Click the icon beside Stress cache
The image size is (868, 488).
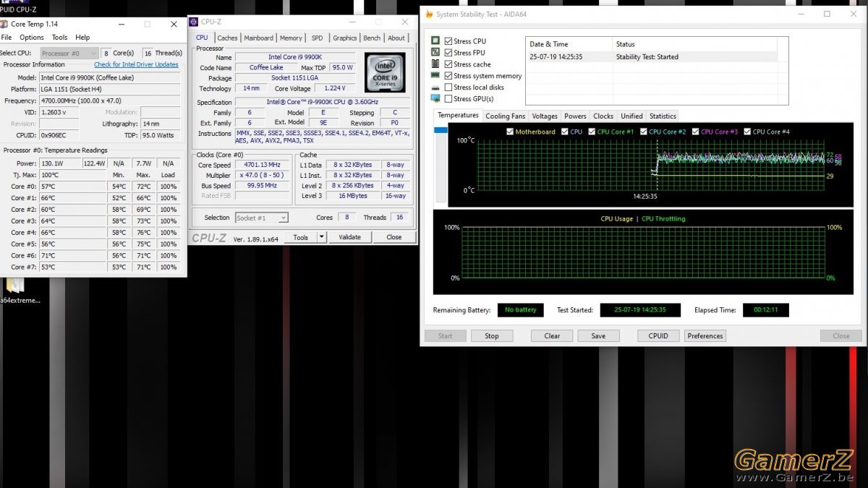pyautogui.click(x=435, y=64)
